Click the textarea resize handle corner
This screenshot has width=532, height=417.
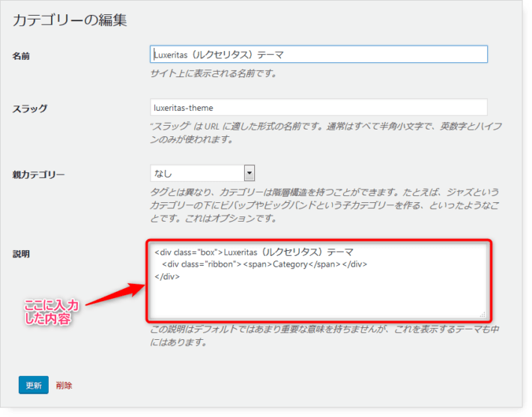click(x=483, y=314)
